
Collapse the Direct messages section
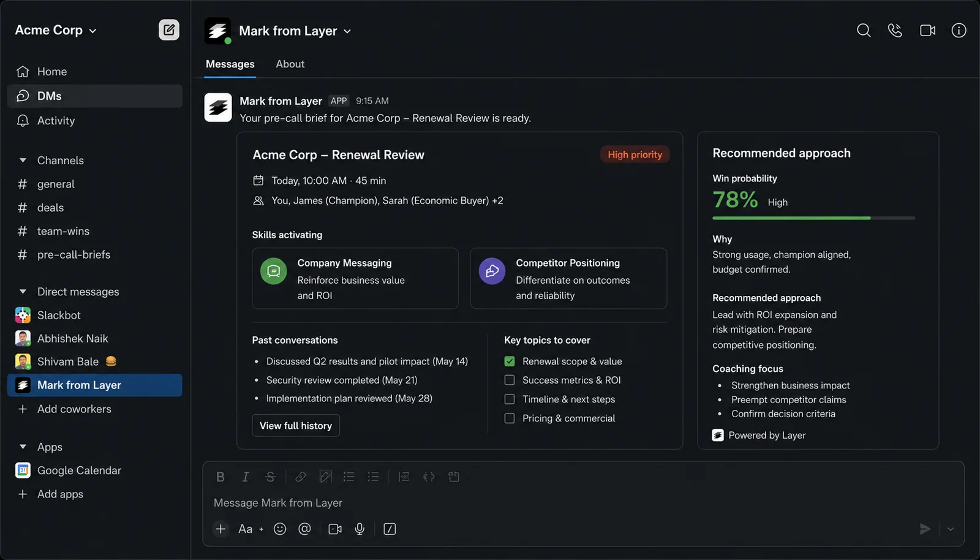pyautogui.click(x=23, y=292)
